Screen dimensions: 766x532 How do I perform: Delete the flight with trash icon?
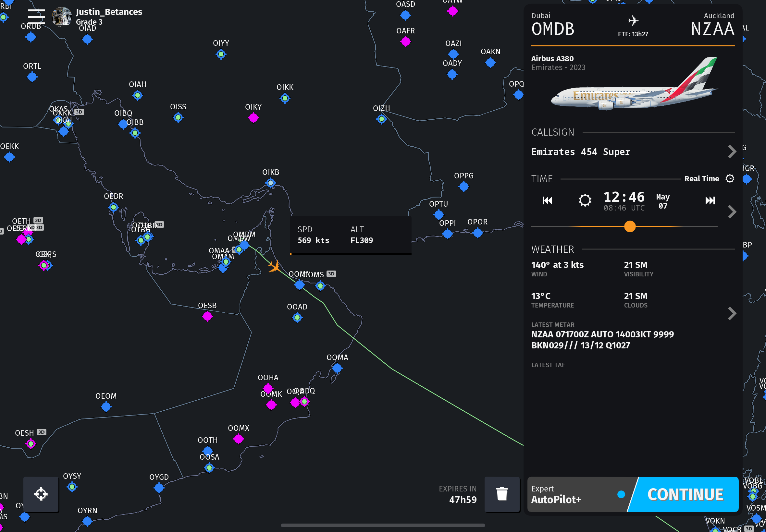[502, 494]
